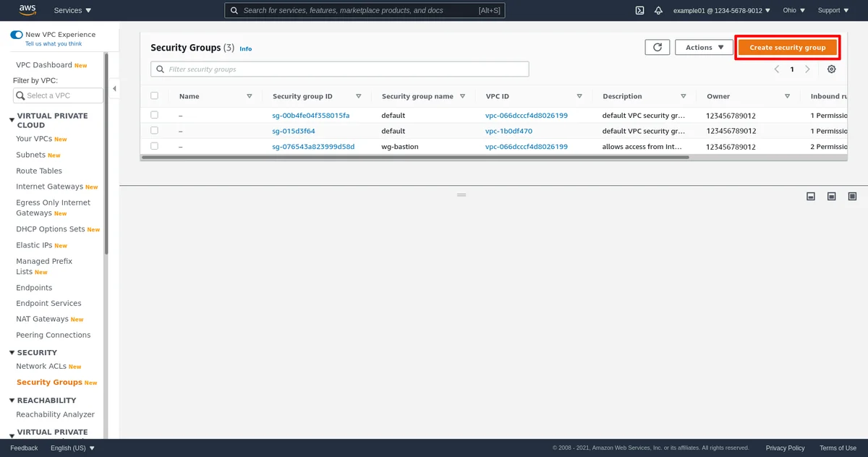The width and height of the screenshot is (868, 457).
Task: Open the Services menu in header
Action: 72,11
